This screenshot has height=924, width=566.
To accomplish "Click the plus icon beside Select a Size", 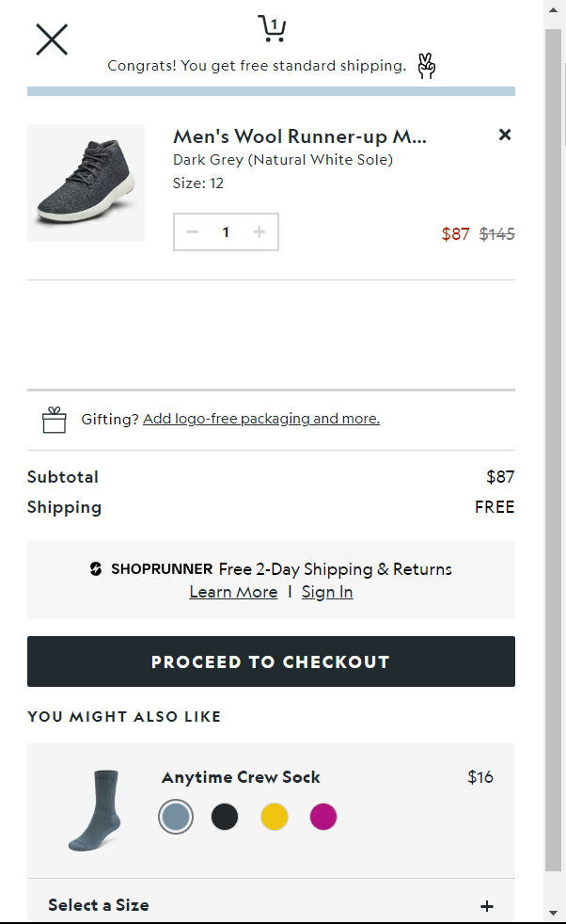I will click(x=487, y=906).
